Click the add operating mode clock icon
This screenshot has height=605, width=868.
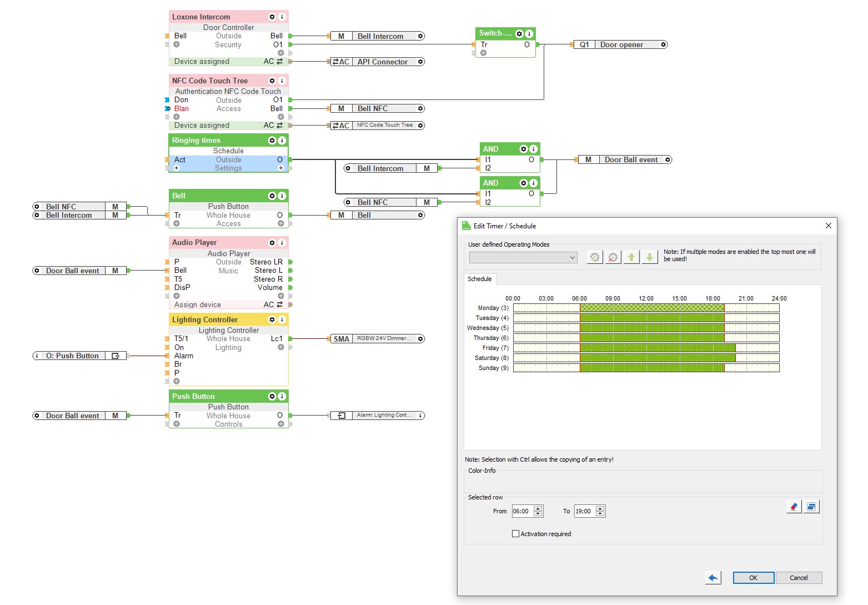(x=595, y=257)
